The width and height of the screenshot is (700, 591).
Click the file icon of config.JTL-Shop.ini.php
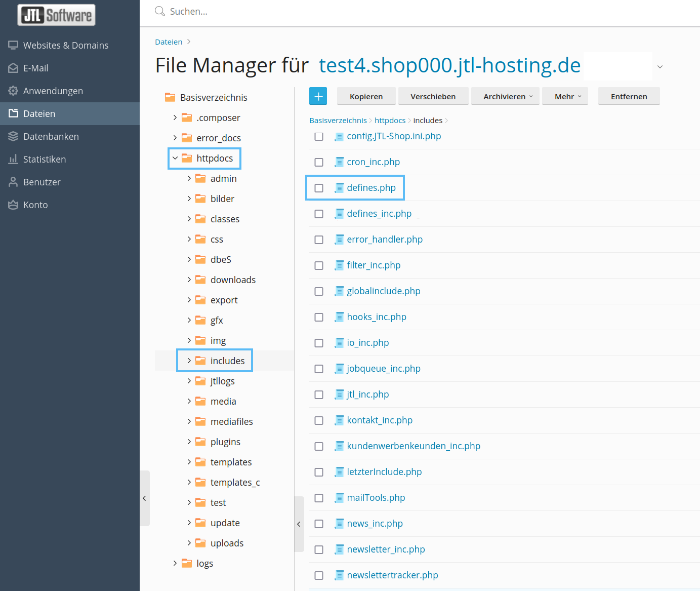[339, 136]
